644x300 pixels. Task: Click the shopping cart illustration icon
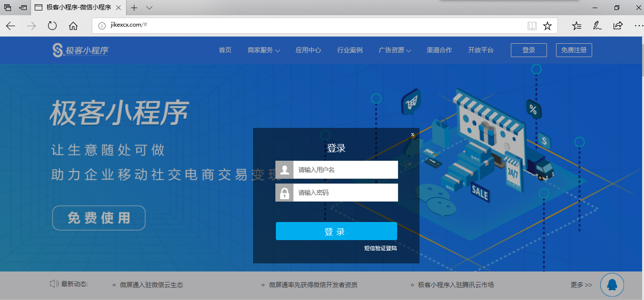pyautogui.click(x=411, y=101)
